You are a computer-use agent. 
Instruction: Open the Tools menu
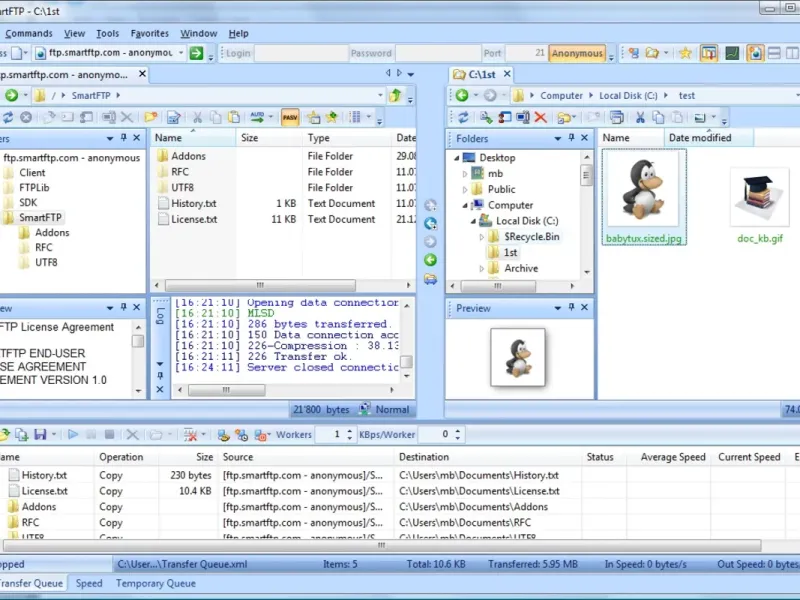tap(108, 34)
